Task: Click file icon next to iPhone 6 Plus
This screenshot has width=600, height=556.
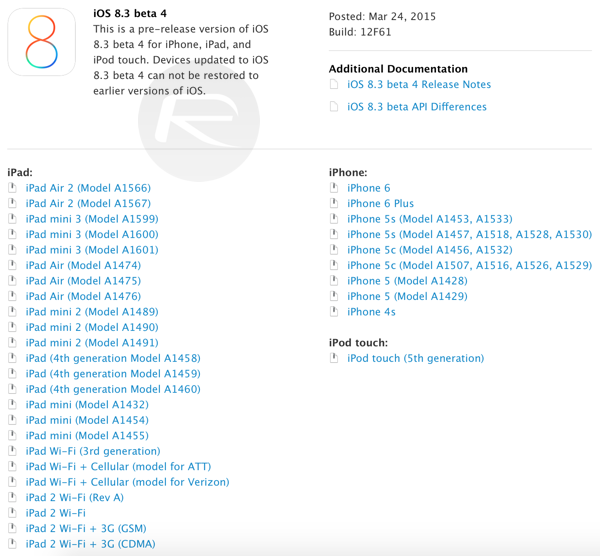Action: [x=334, y=203]
